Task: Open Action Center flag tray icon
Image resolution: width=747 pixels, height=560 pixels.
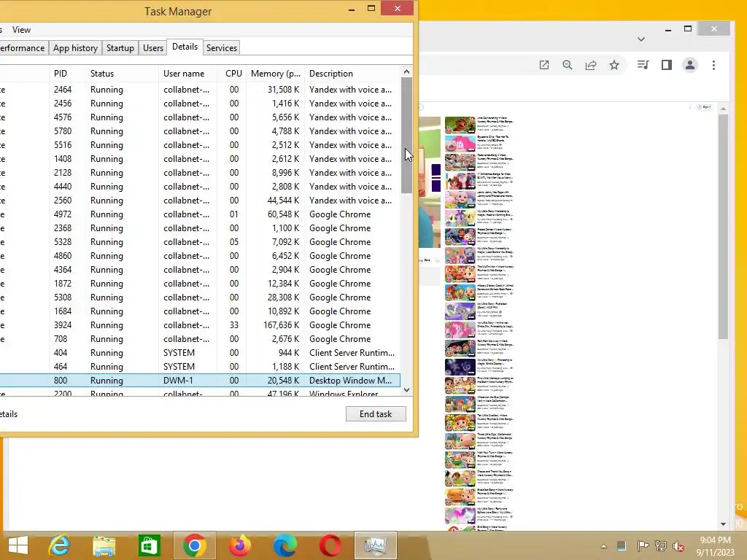Action: tap(643, 546)
